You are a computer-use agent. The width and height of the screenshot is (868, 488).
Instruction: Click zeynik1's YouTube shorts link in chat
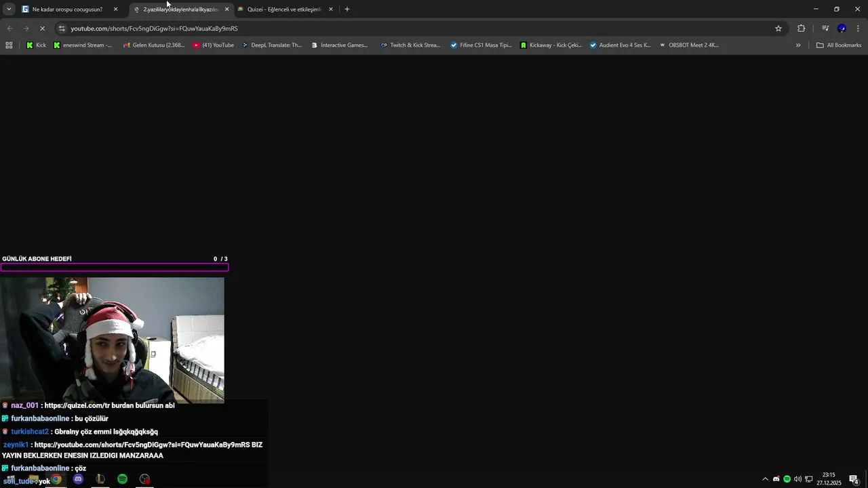[x=142, y=445]
